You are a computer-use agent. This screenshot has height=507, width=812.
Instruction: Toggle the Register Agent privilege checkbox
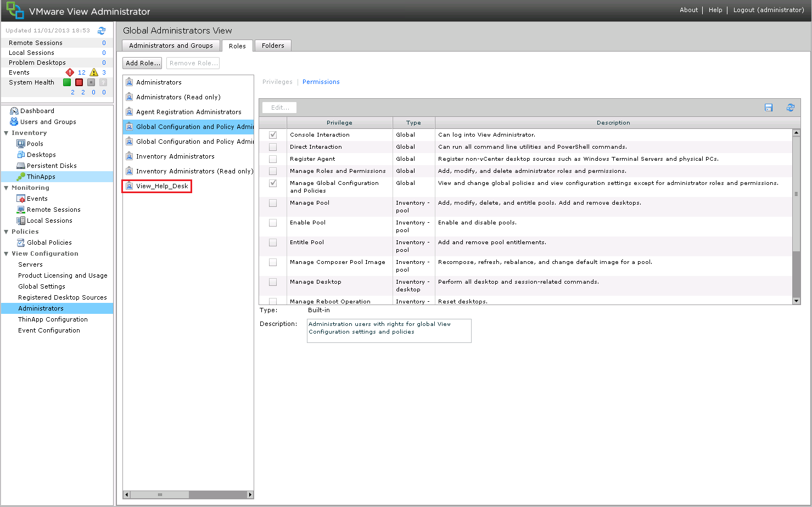(x=273, y=159)
